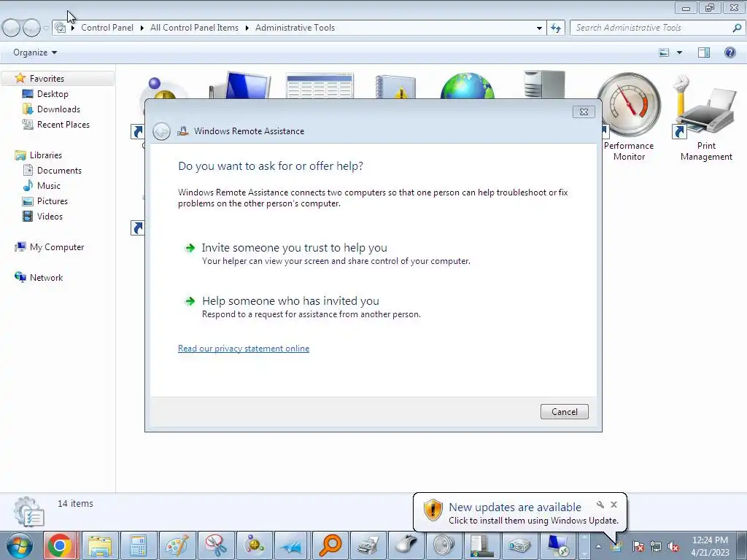Navigate back with Explorer back button
Image resolution: width=747 pixels, height=560 pixels.
(12, 28)
